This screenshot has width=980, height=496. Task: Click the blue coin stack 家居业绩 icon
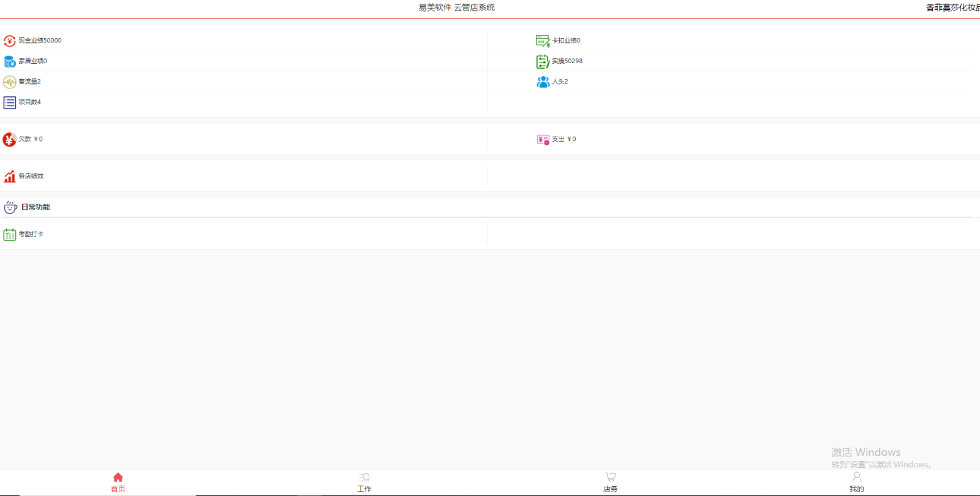click(9, 61)
